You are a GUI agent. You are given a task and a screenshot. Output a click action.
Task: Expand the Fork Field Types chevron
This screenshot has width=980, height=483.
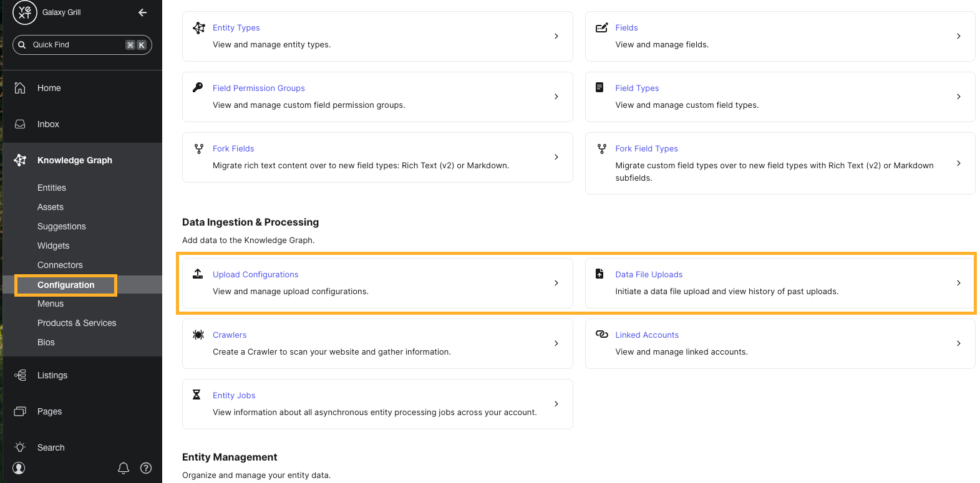click(x=959, y=163)
